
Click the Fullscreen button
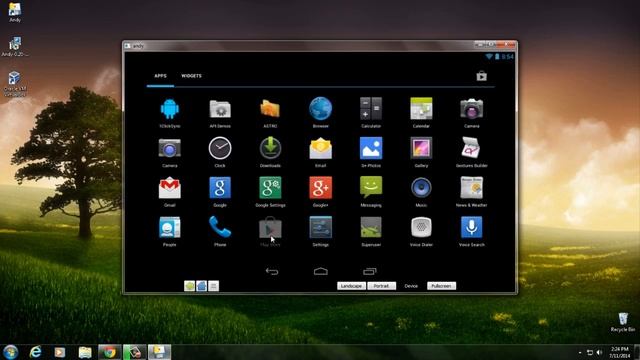pos(441,286)
